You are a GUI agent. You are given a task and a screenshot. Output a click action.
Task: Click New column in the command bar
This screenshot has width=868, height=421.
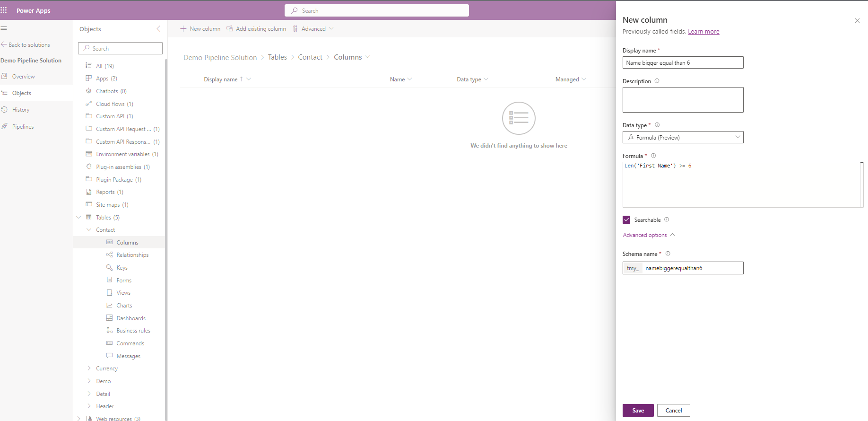point(200,29)
